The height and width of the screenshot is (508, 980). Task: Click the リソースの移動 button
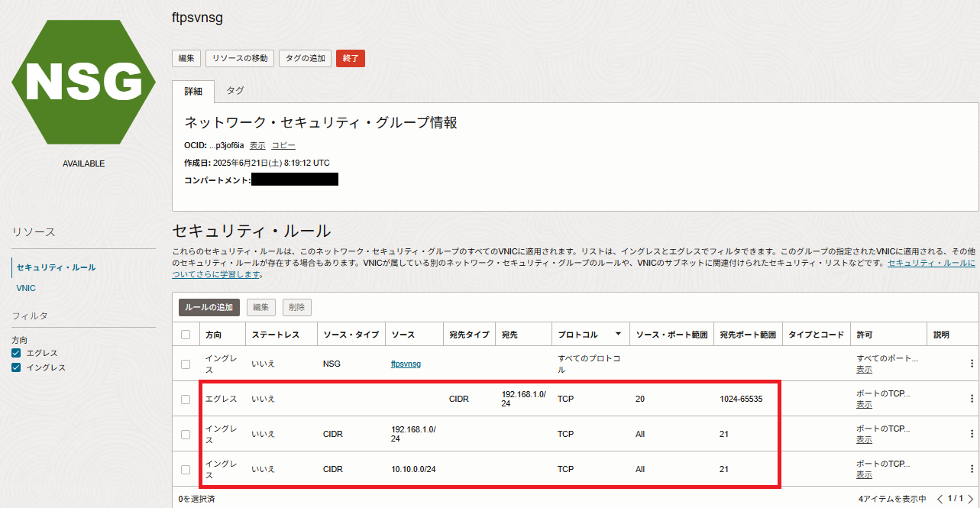click(239, 58)
